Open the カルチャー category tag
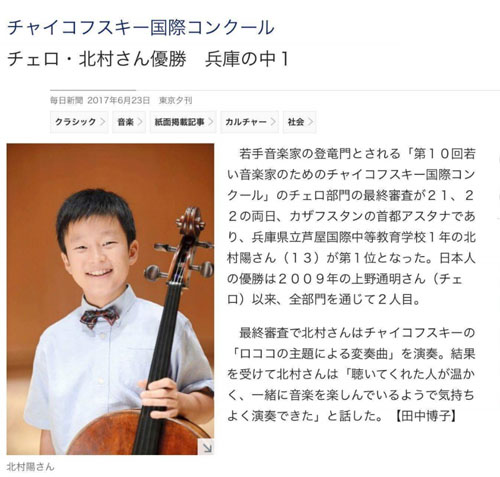This screenshot has height=477, width=500. pyautogui.click(x=249, y=122)
